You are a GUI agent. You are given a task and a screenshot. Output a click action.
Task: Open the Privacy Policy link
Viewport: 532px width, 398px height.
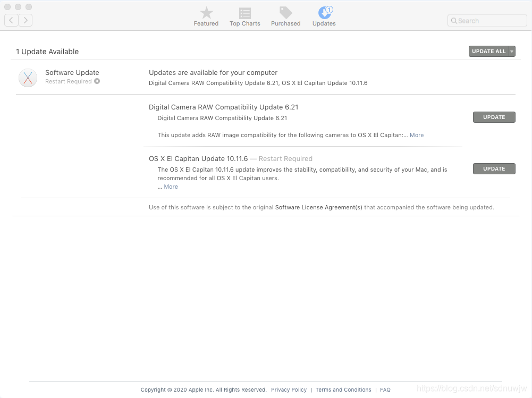click(x=289, y=390)
